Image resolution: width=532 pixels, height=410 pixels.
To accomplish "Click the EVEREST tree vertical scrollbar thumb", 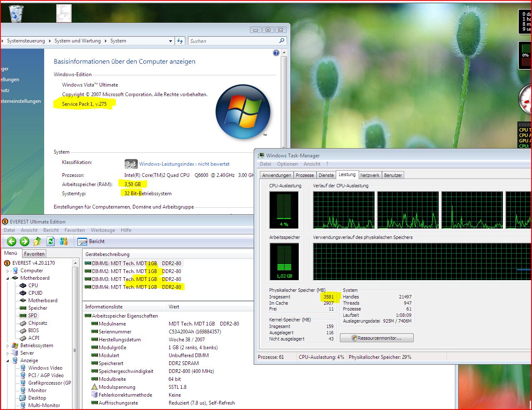I will pos(75,350).
